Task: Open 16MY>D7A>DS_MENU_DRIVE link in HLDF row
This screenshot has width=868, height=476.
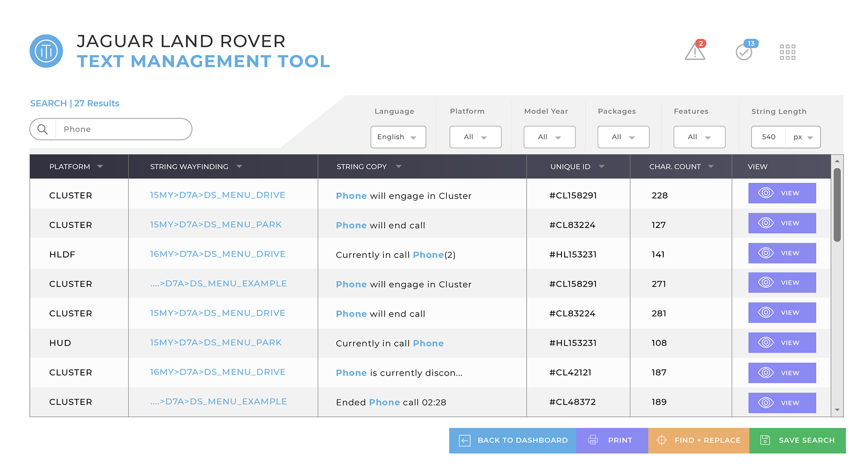Action: click(x=217, y=254)
